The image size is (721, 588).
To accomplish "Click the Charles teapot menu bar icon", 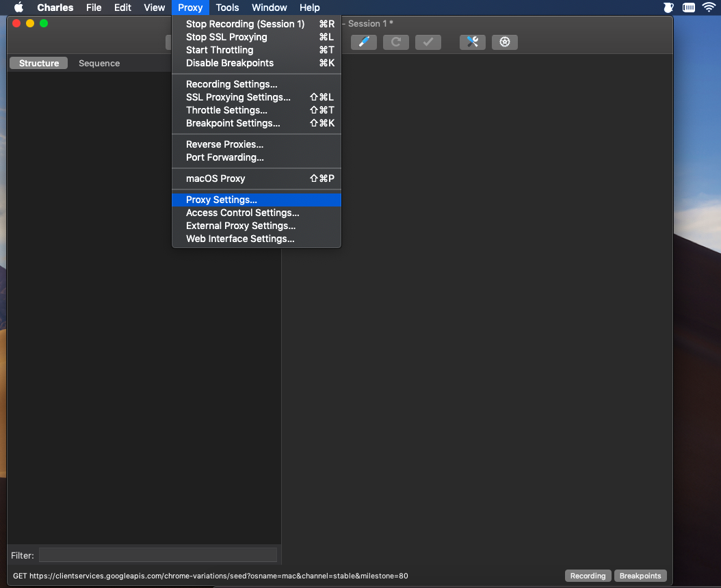I will click(668, 8).
